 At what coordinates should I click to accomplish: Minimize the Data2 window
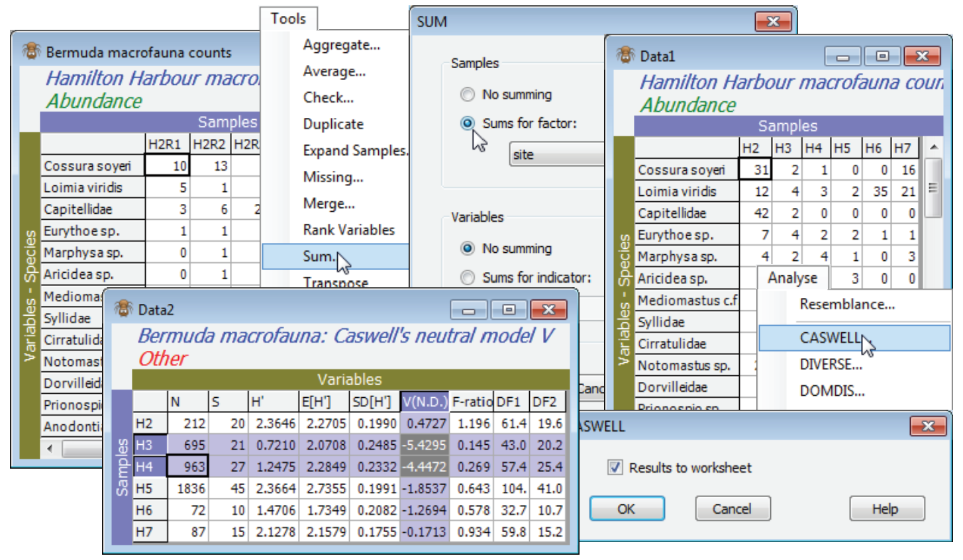[x=469, y=310]
